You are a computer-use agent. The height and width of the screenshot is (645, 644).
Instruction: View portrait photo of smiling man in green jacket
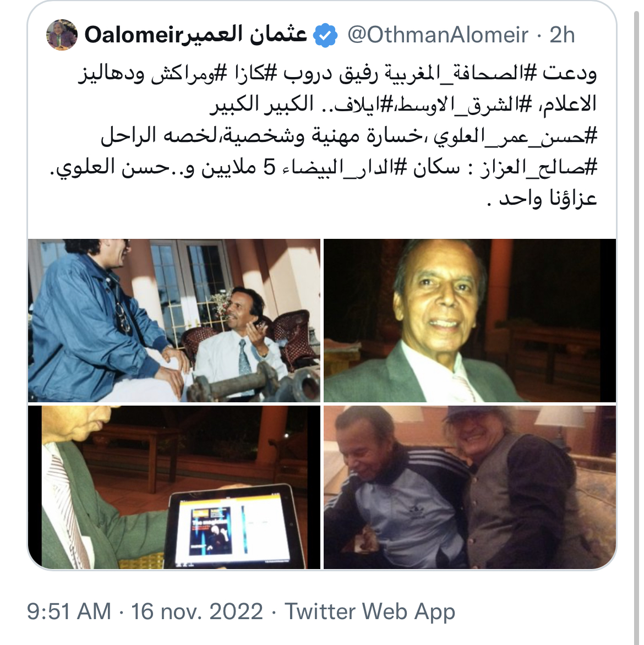pos(470,320)
